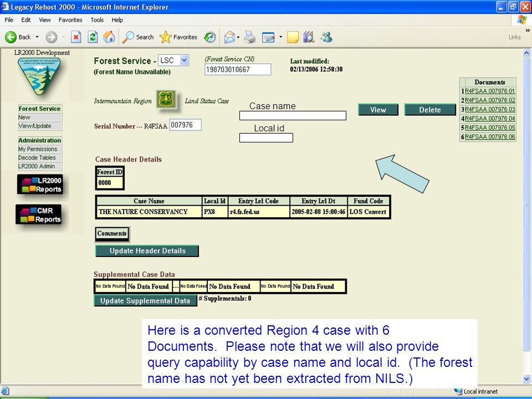532x399 pixels.
Task: Open document R4FSAA 007976 02
Action: click(x=490, y=100)
